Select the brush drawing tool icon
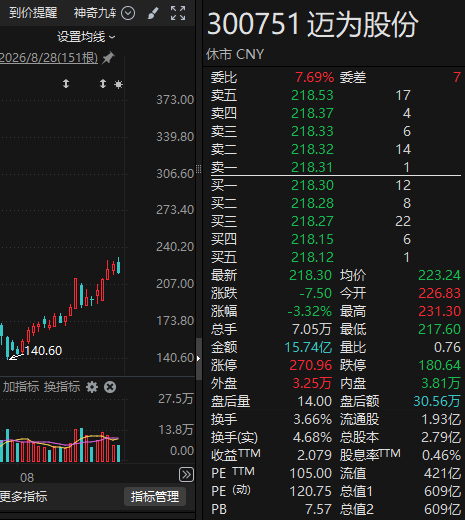The width and height of the screenshot is (465, 520). 153,13
